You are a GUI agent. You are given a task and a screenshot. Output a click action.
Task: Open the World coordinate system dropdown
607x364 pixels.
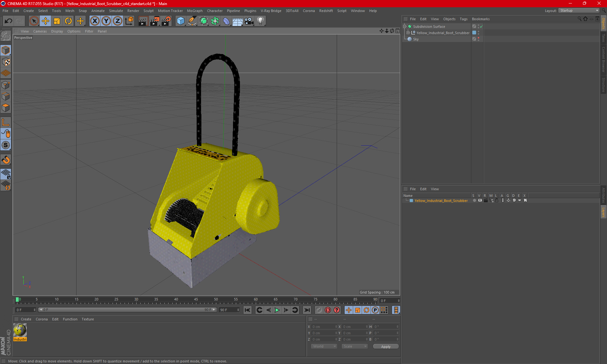[x=324, y=346]
